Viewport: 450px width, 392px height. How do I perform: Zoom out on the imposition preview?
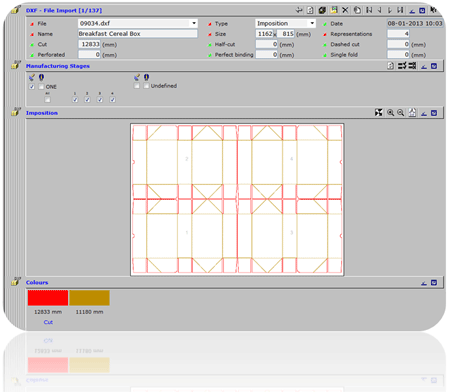pyautogui.click(x=401, y=113)
